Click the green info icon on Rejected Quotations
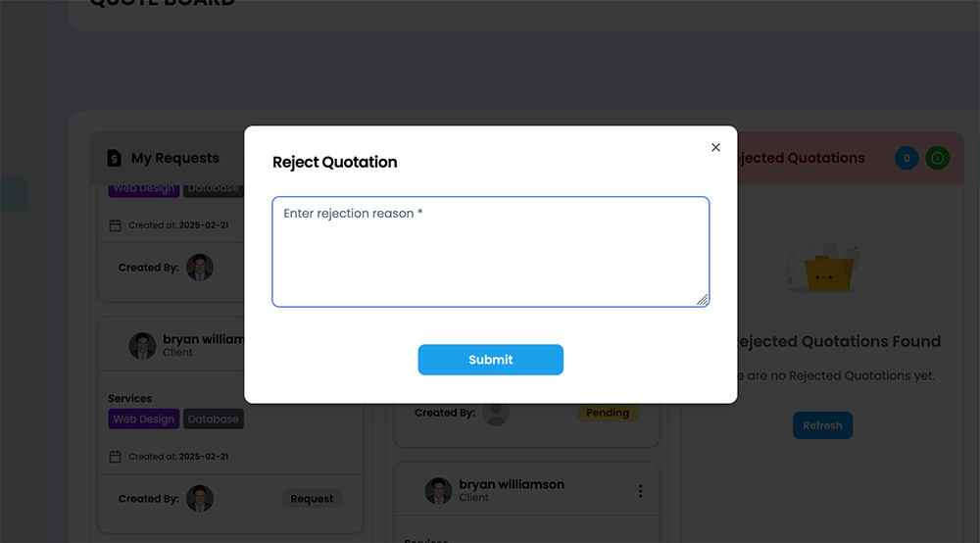 point(938,158)
